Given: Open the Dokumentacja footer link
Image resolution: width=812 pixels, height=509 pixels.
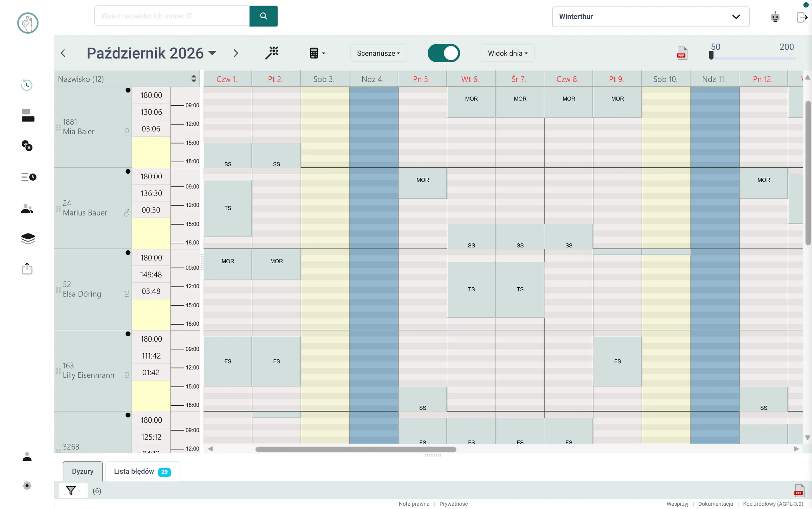Looking at the screenshot, I should [x=716, y=504].
